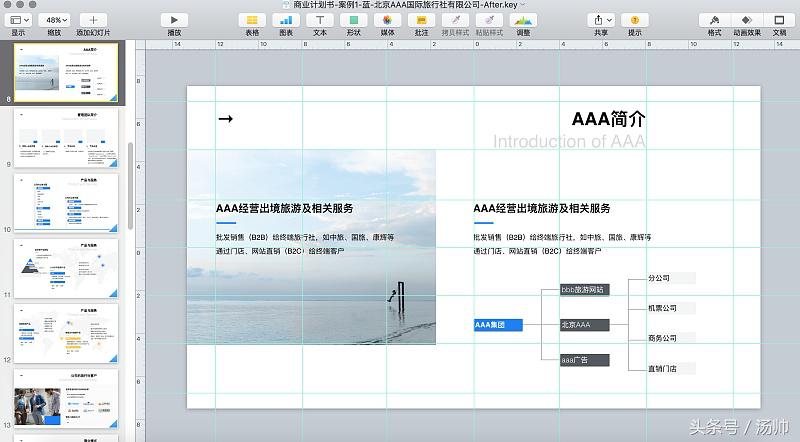Open the View (显示) options menu
The width and height of the screenshot is (800, 442).
(19, 20)
